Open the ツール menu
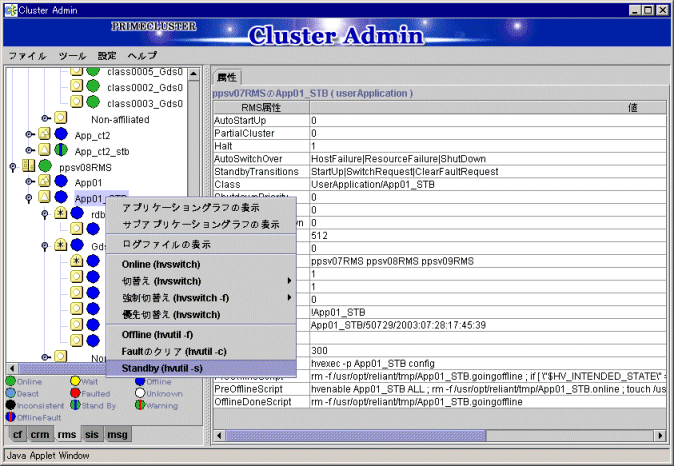Image resolution: width=674 pixels, height=466 pixels. click(x=72, y=56)
